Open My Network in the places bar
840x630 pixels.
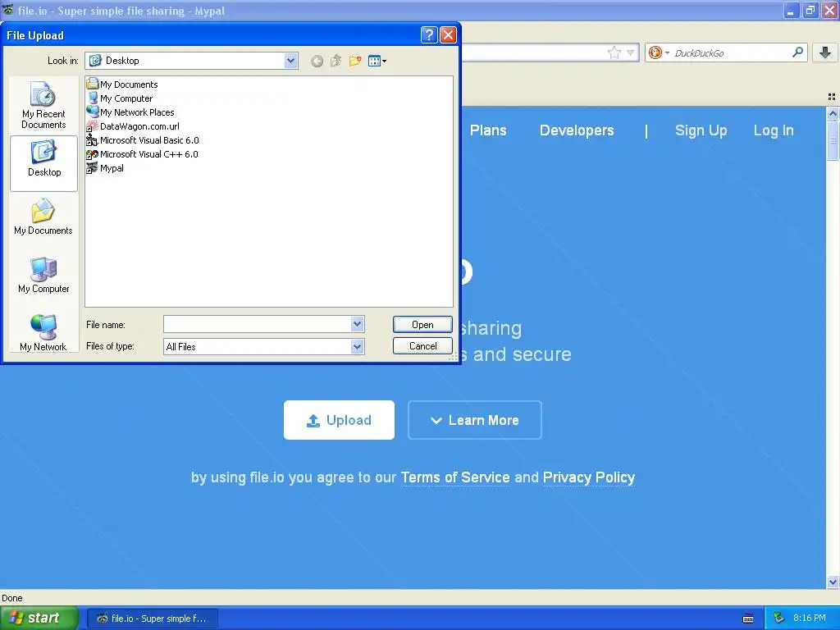coord(43,333)
